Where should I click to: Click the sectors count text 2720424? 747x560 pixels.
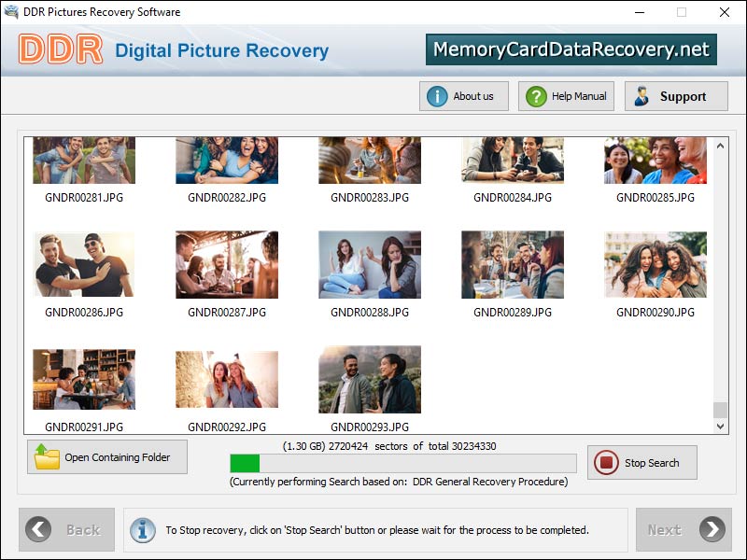(348, 446)
